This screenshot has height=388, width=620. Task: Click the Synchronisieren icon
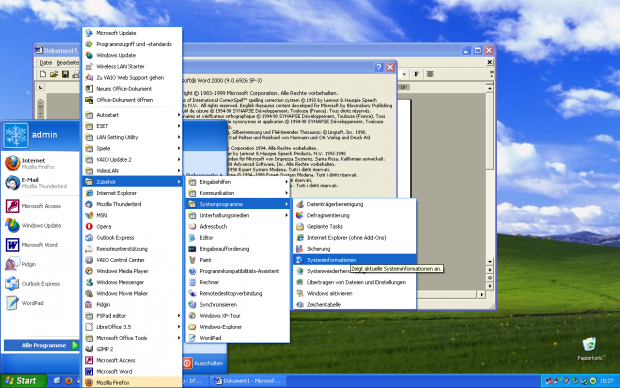tap(192, 305)
